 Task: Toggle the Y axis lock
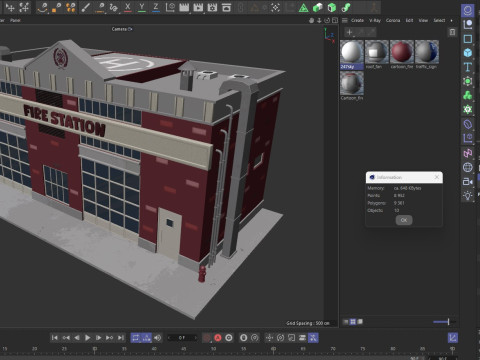tap(142, 7)
